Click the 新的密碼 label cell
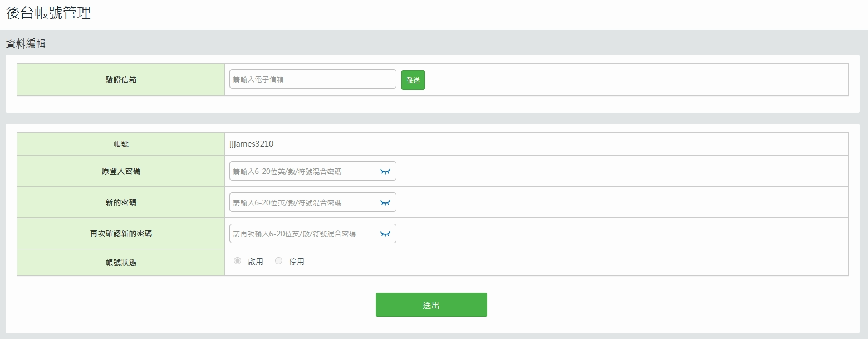This screenshot has height=339, width=868. [x=121, y=202]
